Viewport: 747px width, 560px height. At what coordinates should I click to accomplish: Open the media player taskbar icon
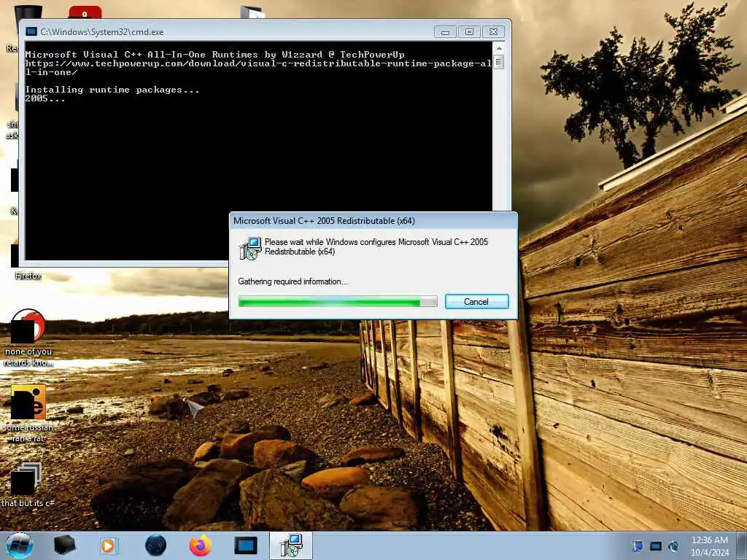(109, 545)
